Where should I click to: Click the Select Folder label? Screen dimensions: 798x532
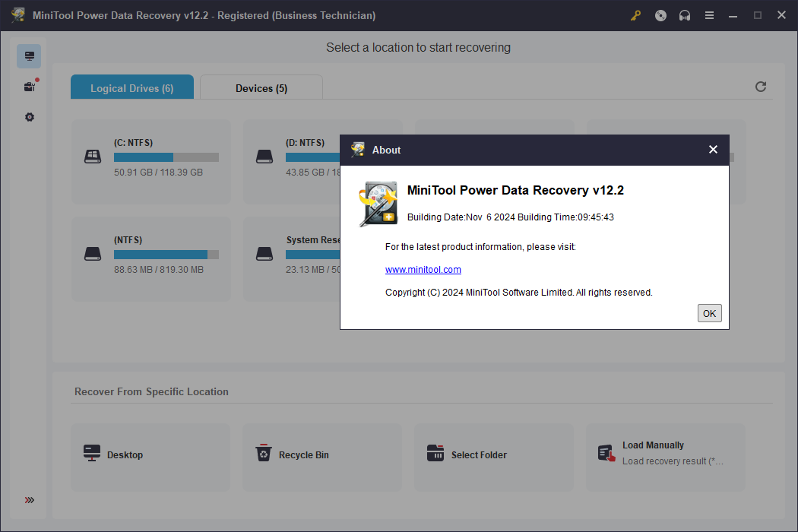479,455
